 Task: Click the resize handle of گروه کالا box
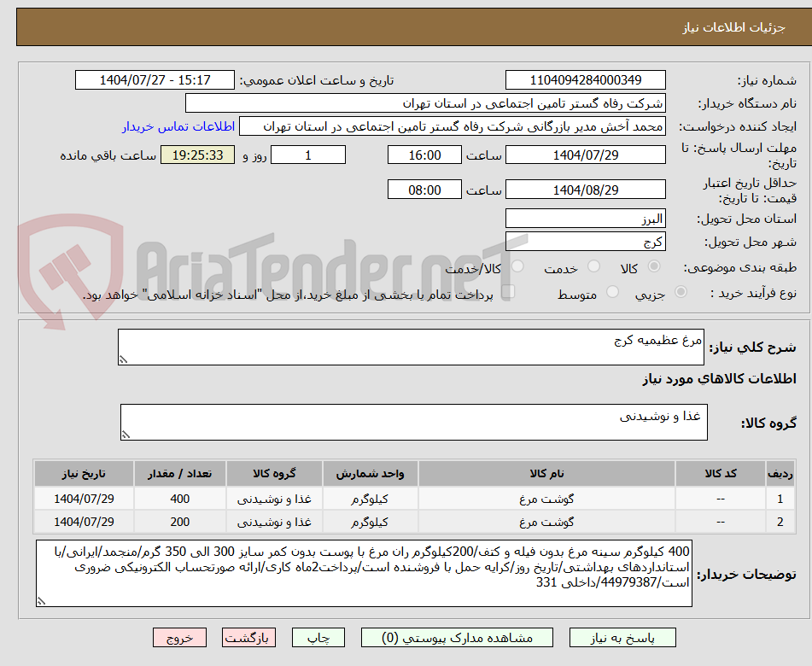click(126, 435)
